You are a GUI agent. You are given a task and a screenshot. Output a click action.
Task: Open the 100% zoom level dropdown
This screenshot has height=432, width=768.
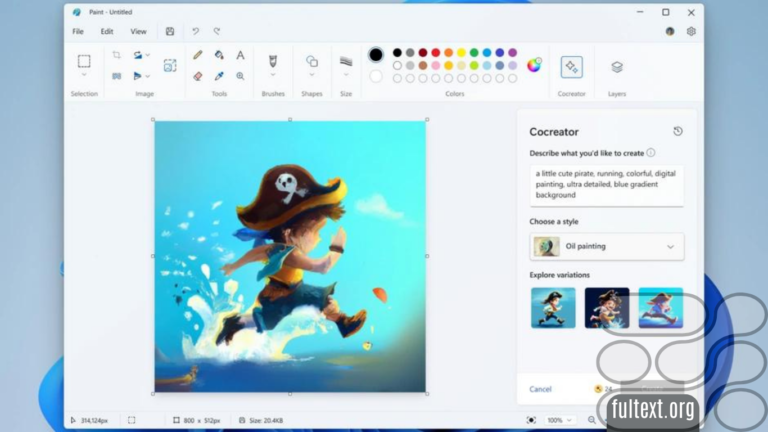(559, 420)
